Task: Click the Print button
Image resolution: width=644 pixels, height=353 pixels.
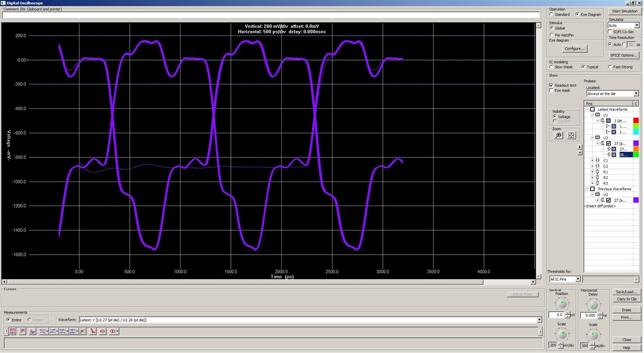Action: click(627, 317)
